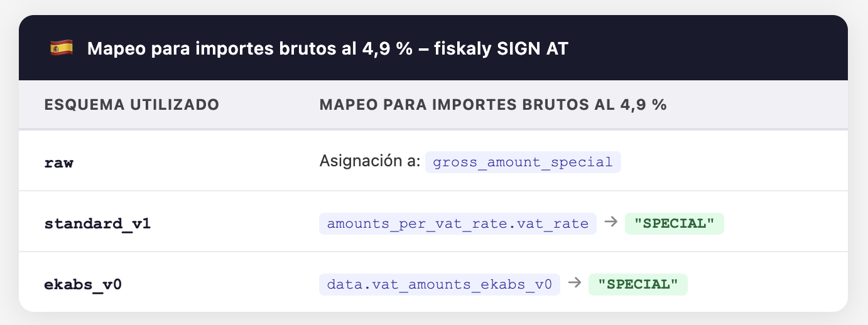Click the amounts_per_vat_rate.vat_rate code chip
The width and height of the screenshot is (868, 325).
coord(457,223)
